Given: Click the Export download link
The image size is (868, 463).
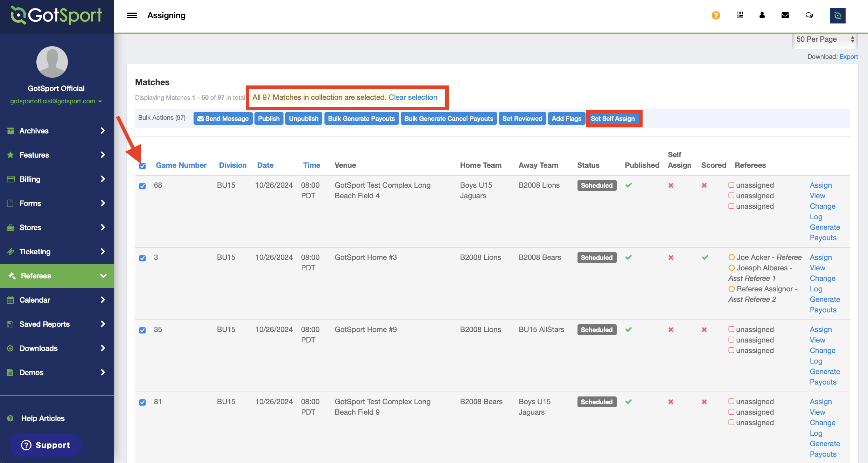Looking at the screenshot, I should pyautogui.click(x=848, y=57).
